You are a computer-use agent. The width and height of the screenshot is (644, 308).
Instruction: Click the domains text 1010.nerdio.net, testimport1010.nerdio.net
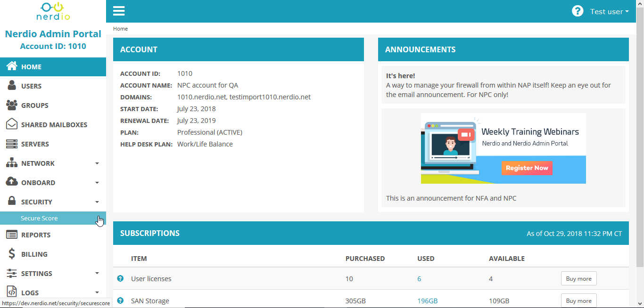244,97
